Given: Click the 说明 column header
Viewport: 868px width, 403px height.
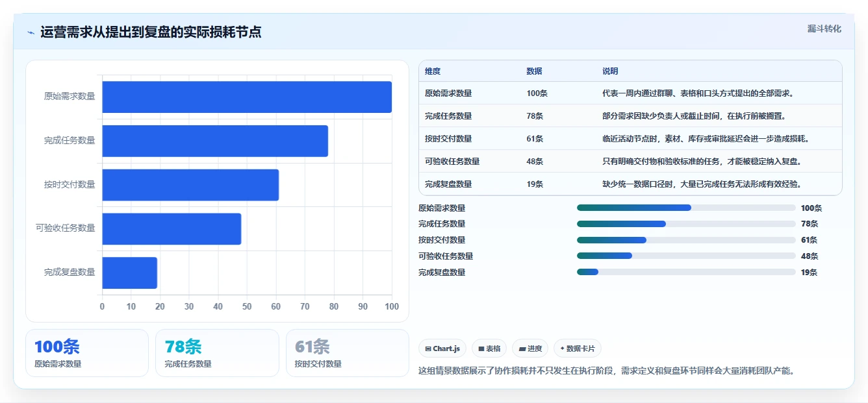Looking at the screenshot, I should [x=610, y=71].
